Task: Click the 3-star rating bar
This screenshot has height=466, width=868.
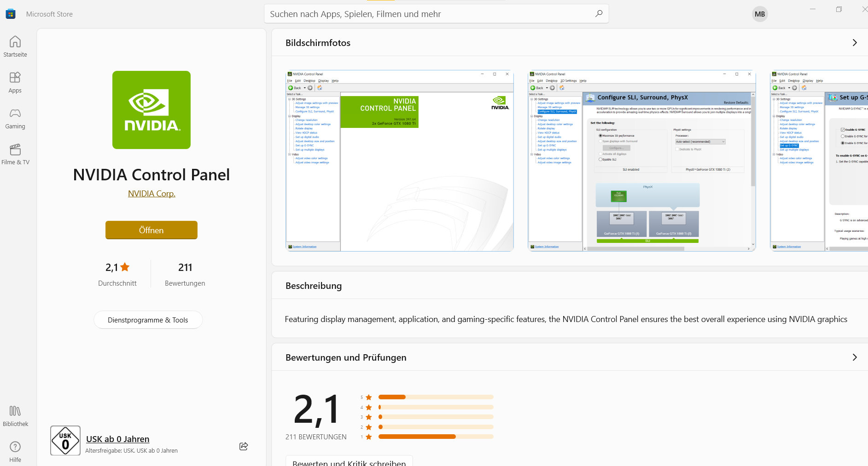Action: click(436, 417)
